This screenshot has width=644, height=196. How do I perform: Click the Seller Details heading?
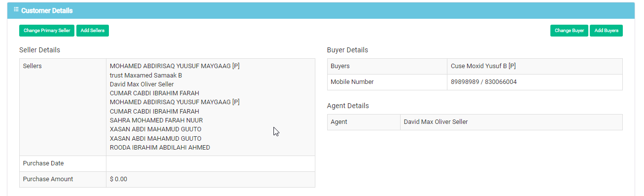(x=40, y=50)
